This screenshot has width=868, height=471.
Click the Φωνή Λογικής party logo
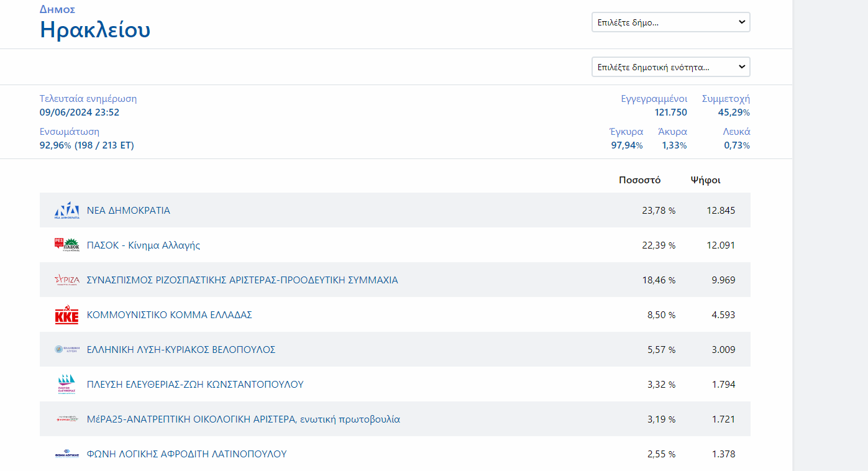pyautogui.click(x=66, y=454)
